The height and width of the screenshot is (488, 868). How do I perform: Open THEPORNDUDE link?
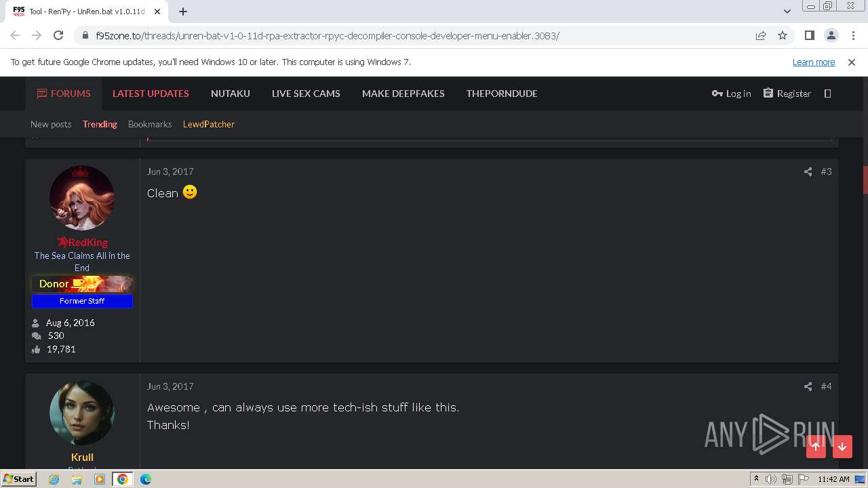502,94
